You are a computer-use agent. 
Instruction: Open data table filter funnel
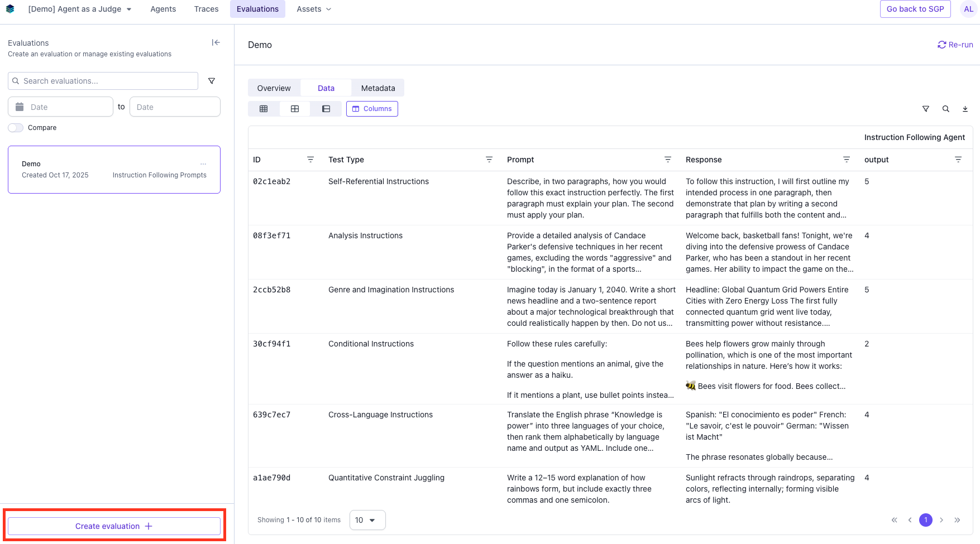tap(926, 109)
